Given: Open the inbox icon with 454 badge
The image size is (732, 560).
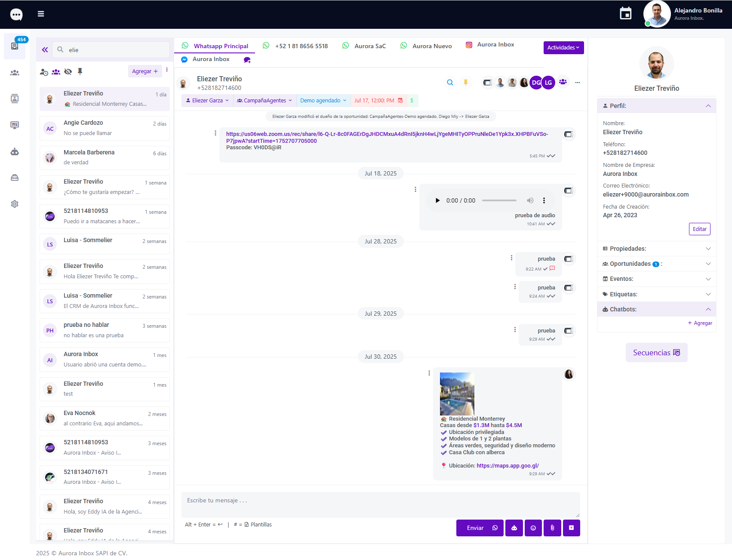Looking at the screenshot, I should [15, 46].
